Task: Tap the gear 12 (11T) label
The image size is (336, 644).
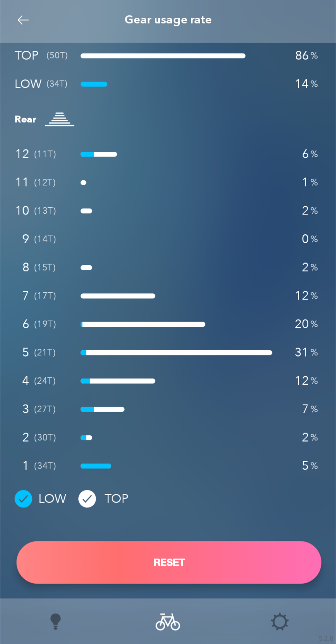Action: pyautogui.click(x=36, y=154)
